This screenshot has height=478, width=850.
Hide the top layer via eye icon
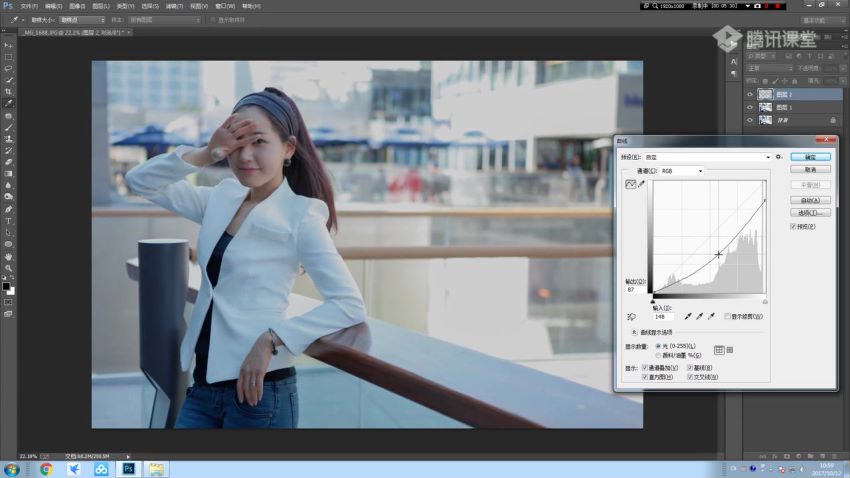coord(750,94)
